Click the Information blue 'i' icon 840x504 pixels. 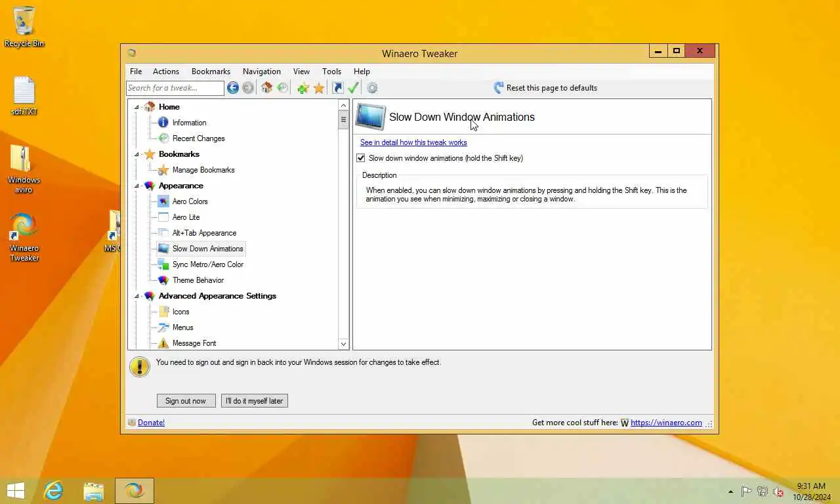tap(163, 123)
